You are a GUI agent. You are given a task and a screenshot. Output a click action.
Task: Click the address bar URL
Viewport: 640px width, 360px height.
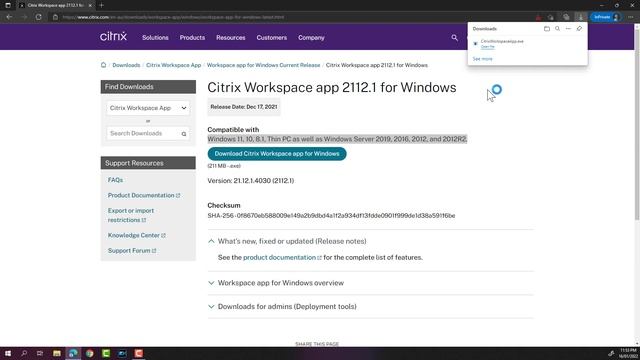tap(173, 17)
